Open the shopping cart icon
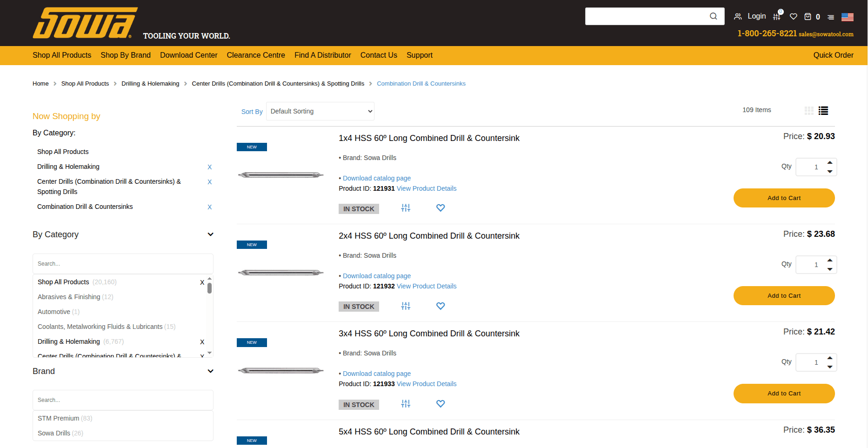 point(808,16)
